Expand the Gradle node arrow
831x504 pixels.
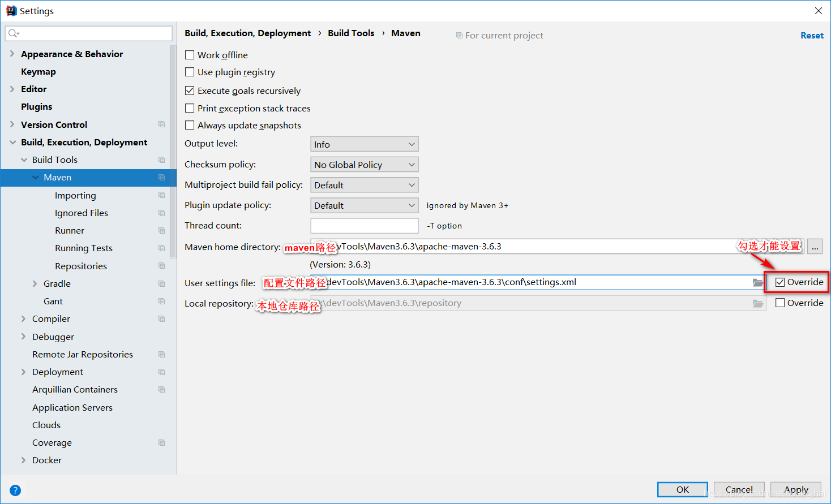click(35, 283)
